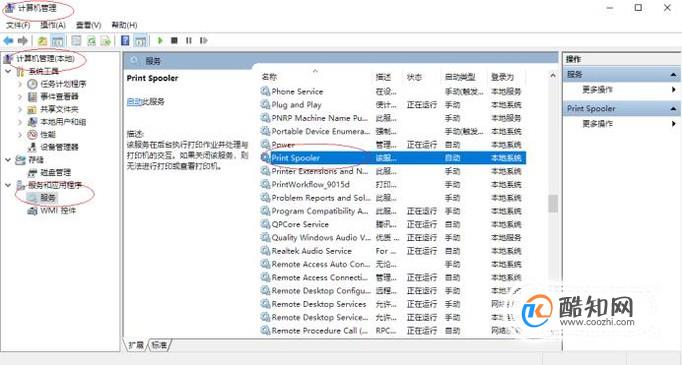Select the Remote Desktop Services row

pyautogui.click(x=393, y=304)
